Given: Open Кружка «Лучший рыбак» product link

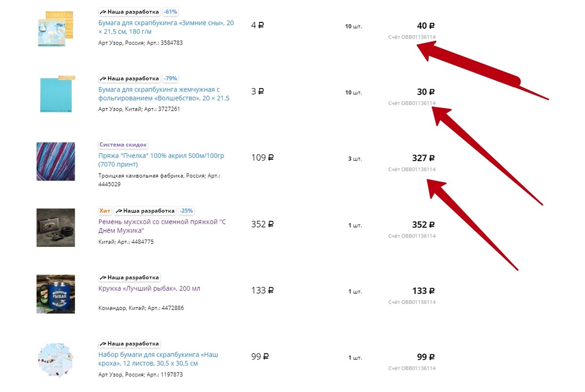Looking at the screenshot, I should pyautogui.click(x=149, y=288).
